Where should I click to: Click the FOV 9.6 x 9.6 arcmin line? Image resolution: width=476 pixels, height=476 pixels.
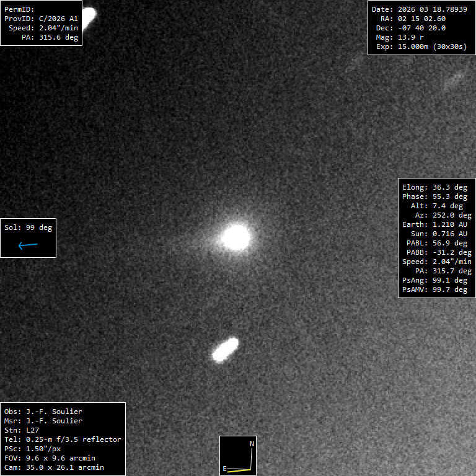pyautogui.click(x=54, y=458)
